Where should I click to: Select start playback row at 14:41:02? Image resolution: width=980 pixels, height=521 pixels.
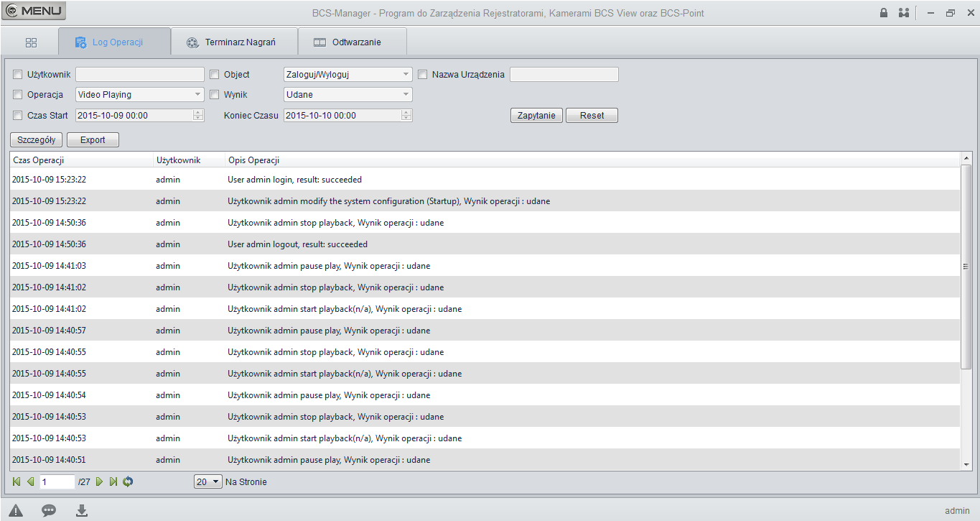tap(485, 309)
